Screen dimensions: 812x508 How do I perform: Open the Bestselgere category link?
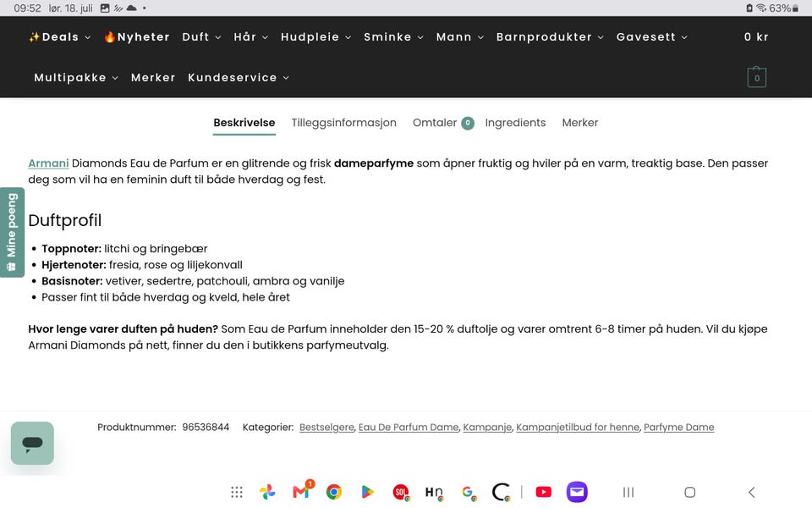coord(326,427)
